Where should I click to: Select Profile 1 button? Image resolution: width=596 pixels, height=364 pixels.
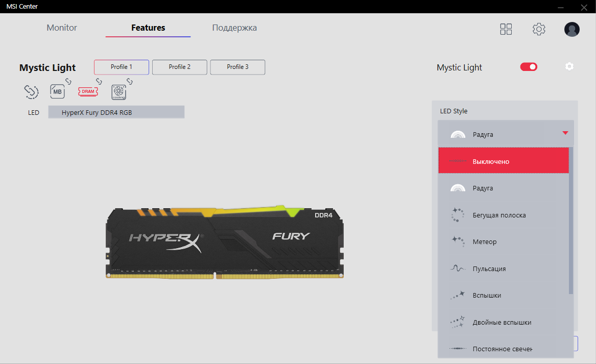pyautogui.click(x=122, y=67)
